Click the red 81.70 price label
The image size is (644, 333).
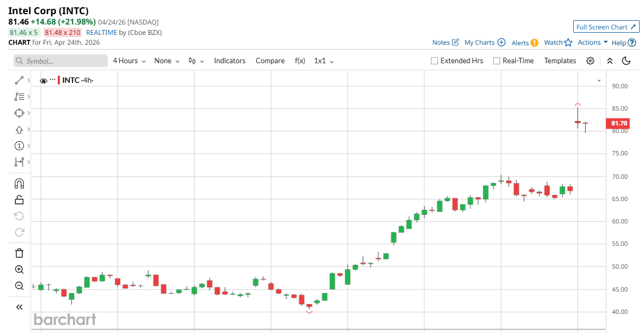pyautogui.click(x=617, y=123)
